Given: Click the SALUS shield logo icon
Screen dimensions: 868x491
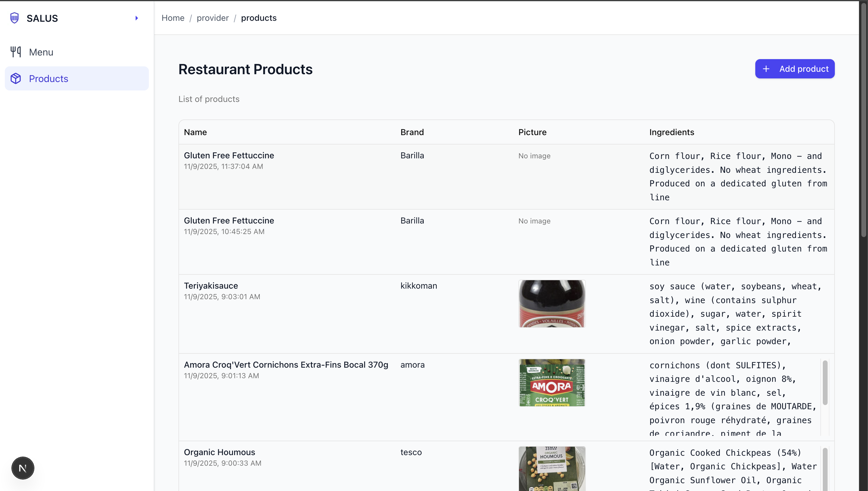Looking at the screenshot, I should 14,18.
